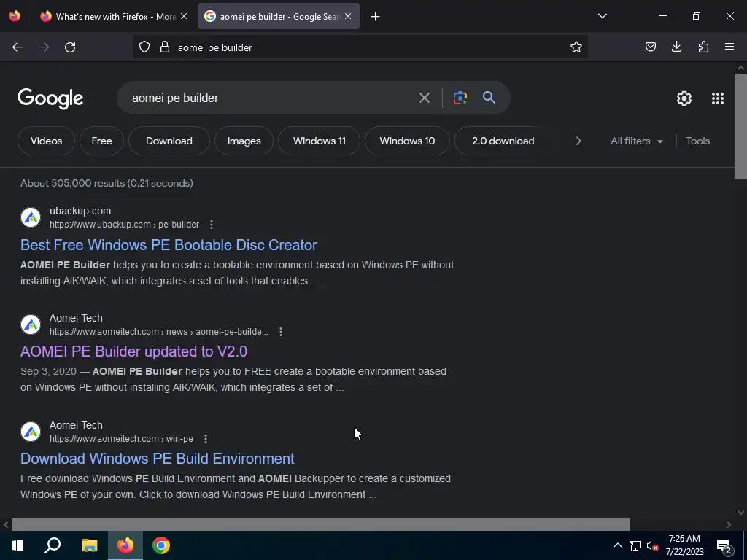Switch to What's new with Firefox tab
Screen dimensions: 747x560
[112, 17]
